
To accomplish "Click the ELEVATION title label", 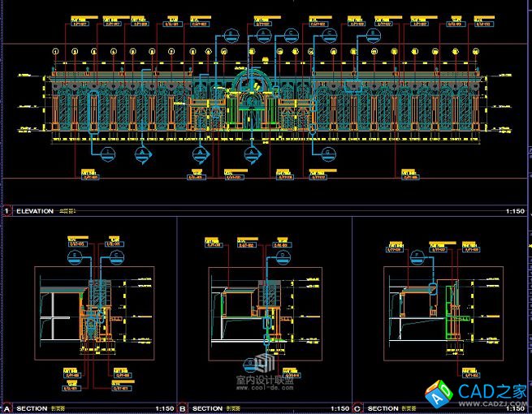I will (x=35, y=211).
